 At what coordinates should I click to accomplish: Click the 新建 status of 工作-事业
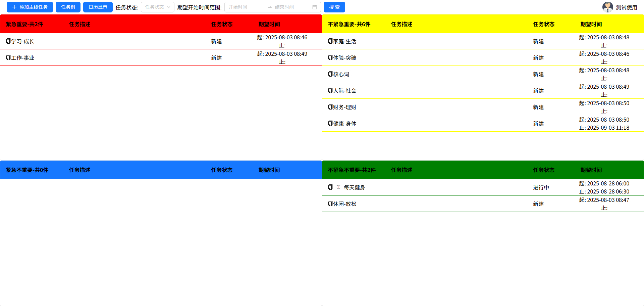(x=216, y=58)
